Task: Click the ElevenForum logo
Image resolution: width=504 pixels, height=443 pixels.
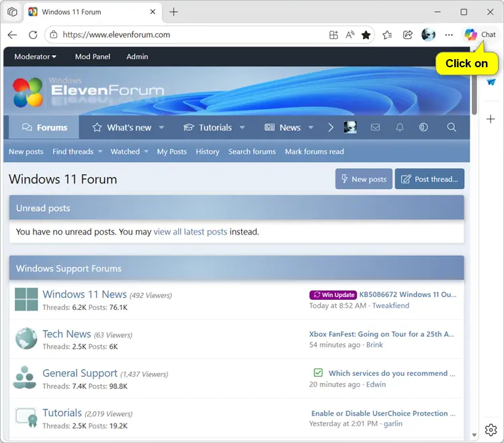Action: coord(89,92)
